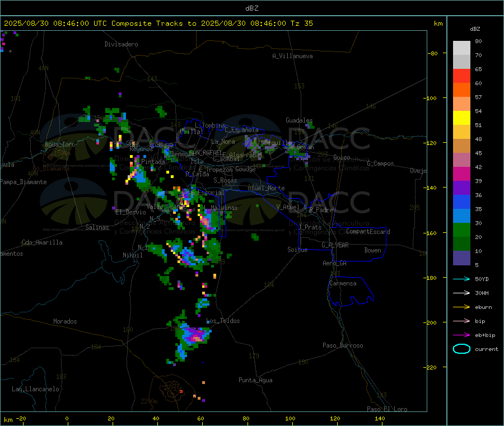Click the Guico map label

click(x=342, y=157)
